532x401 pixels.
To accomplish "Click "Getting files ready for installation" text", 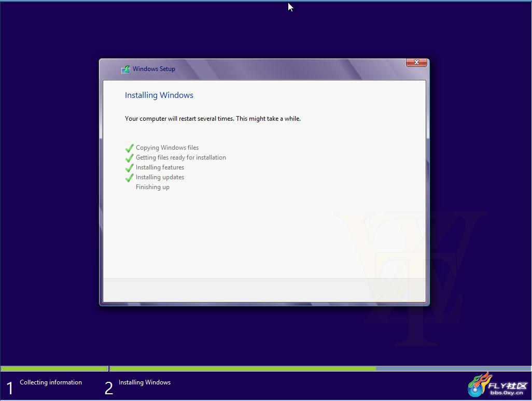I will click(181, 157).
